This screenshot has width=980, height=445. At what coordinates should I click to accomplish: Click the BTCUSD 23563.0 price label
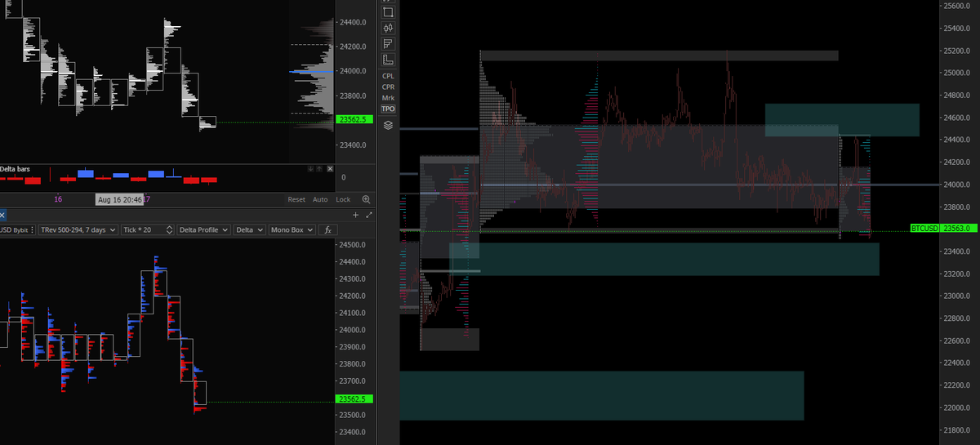click(942, 229)
